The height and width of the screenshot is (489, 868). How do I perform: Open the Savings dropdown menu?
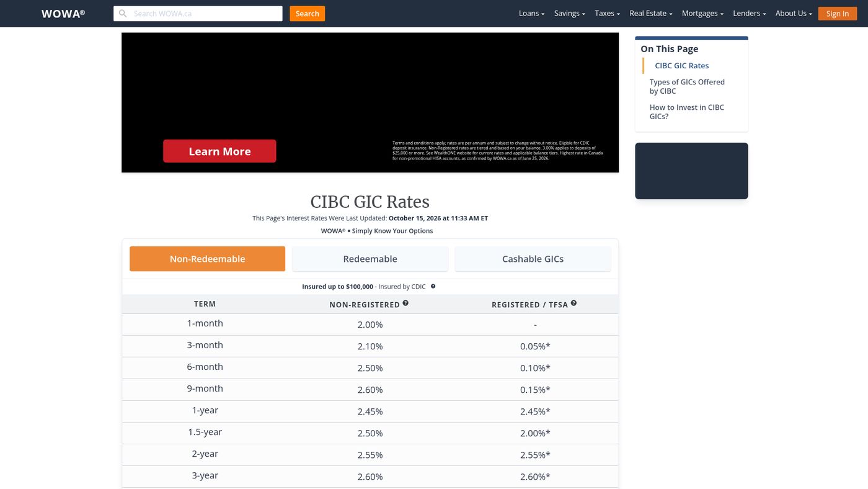pos(569,14)
